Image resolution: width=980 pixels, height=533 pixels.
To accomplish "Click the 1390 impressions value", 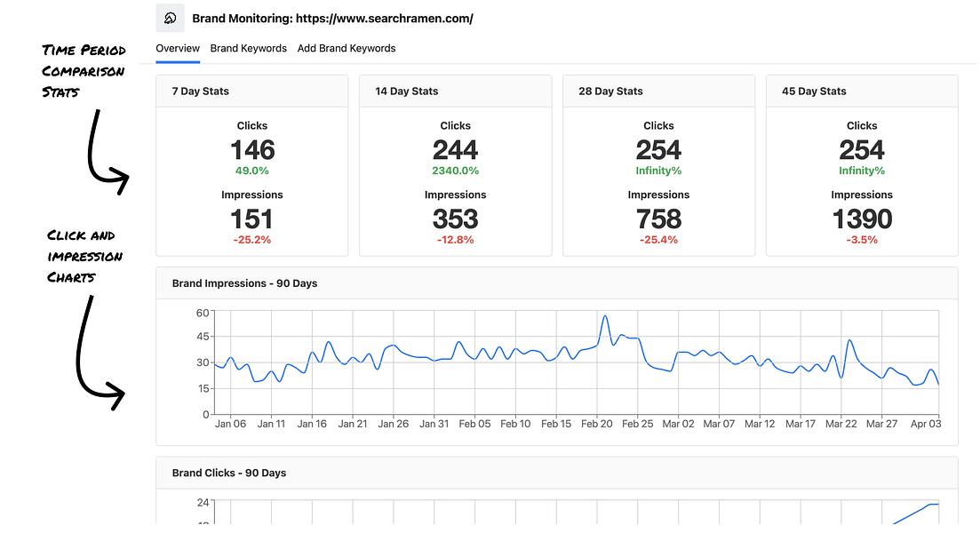I will pos(862,219).
